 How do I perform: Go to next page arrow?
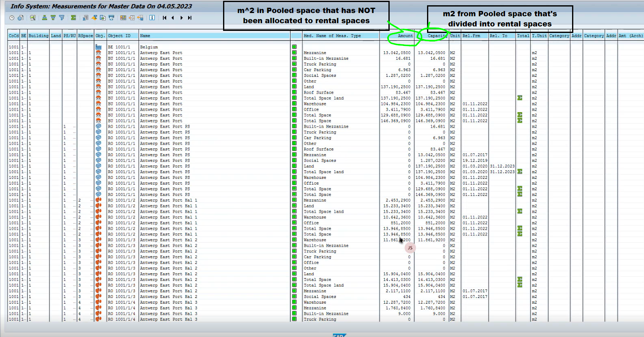coord(182,18)
